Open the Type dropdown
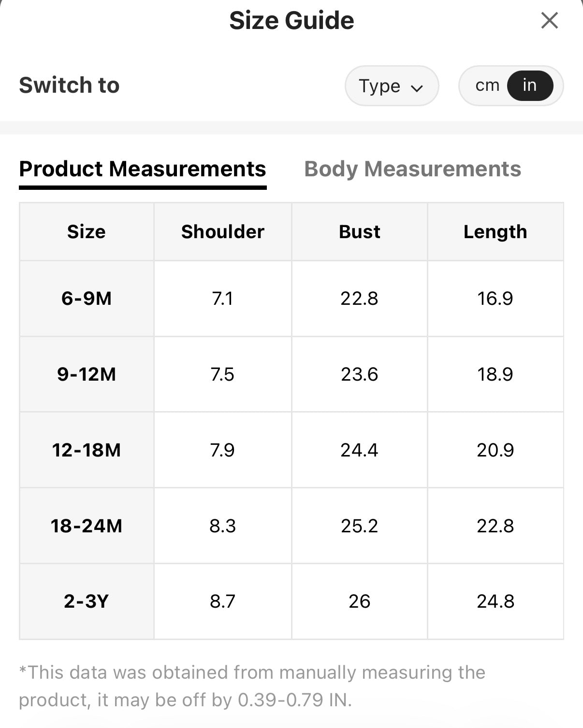 [392, 86]
